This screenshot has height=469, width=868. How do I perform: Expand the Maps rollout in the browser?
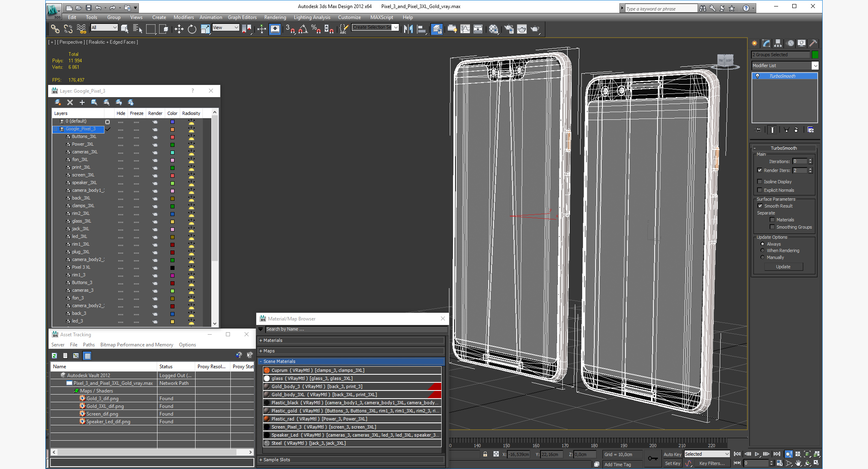click(x=268, y=351)
